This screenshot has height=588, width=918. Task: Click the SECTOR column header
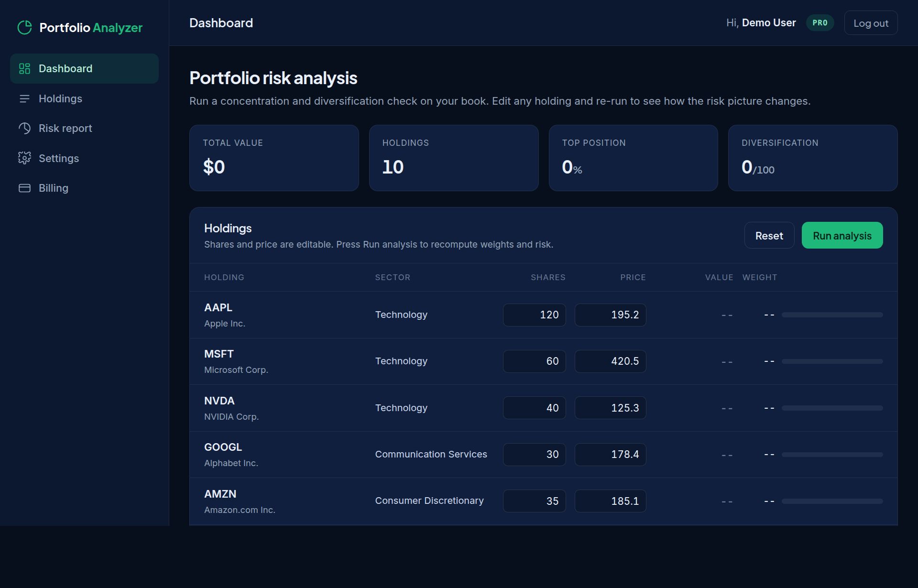(x=393, y=277)
